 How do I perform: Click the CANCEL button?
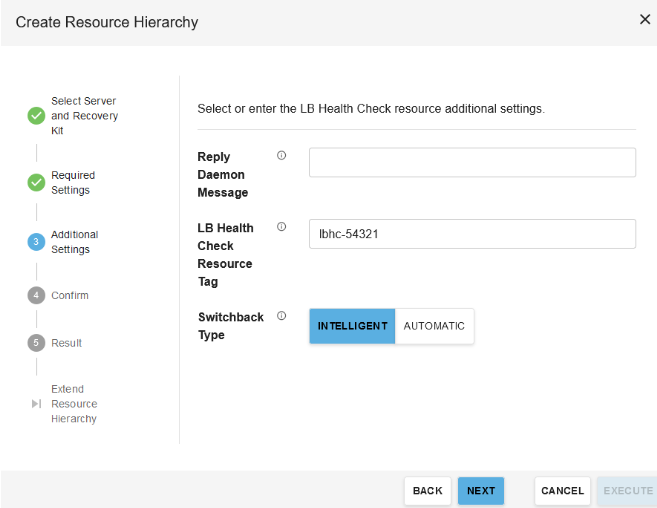click(562, 491)
